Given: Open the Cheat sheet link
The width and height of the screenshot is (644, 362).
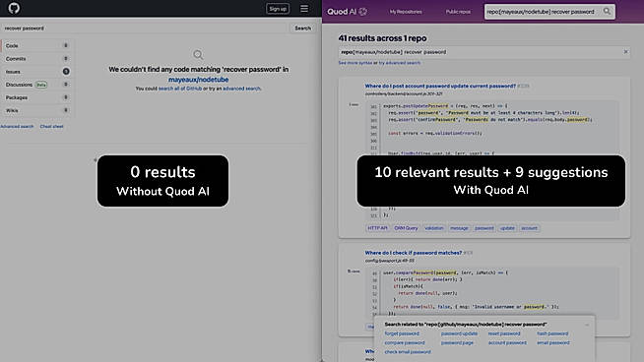Looking at the screenshot, I should pos(52,127).
